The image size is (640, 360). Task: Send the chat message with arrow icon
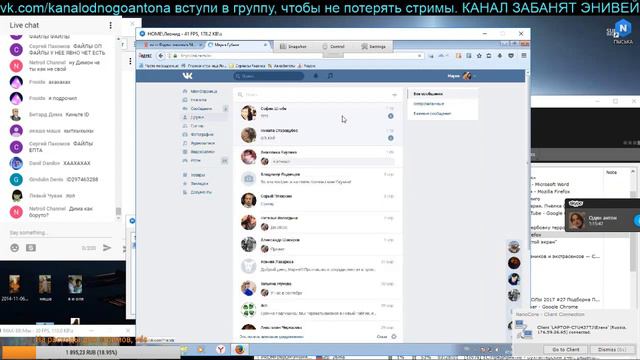pos(107,248)
